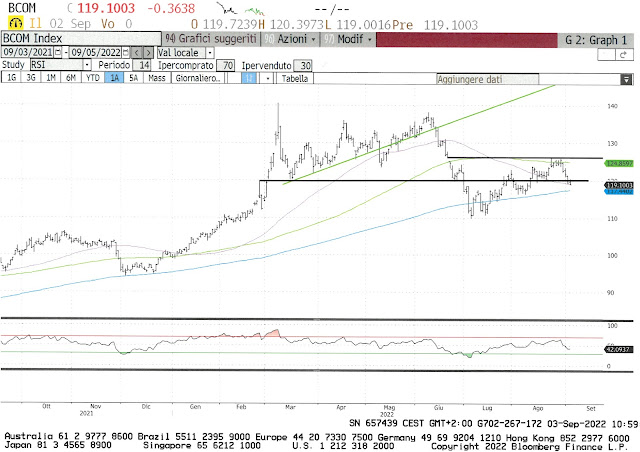Click the Mar month label on time axis

290,407
